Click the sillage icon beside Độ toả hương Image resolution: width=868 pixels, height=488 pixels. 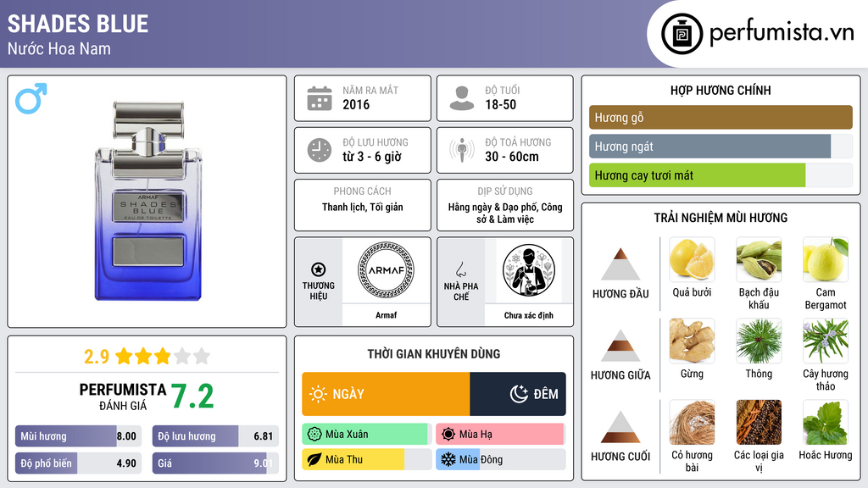[x=462, y=150]
